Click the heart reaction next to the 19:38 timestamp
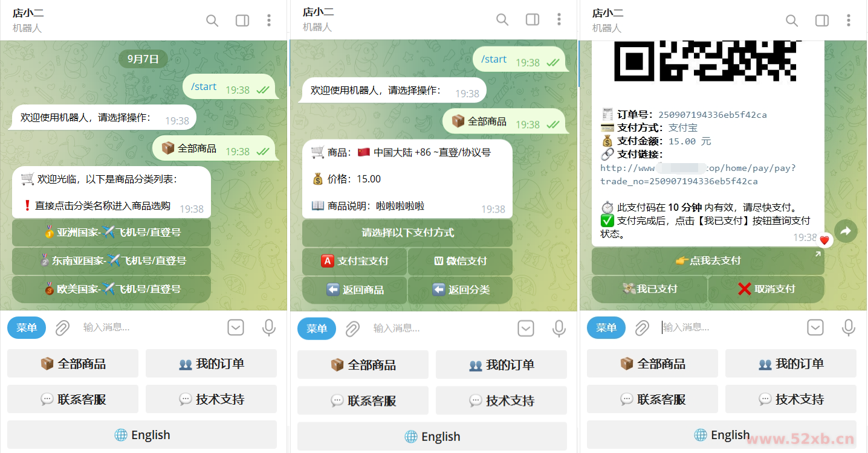Screen dimensions: 868x453 824,239
